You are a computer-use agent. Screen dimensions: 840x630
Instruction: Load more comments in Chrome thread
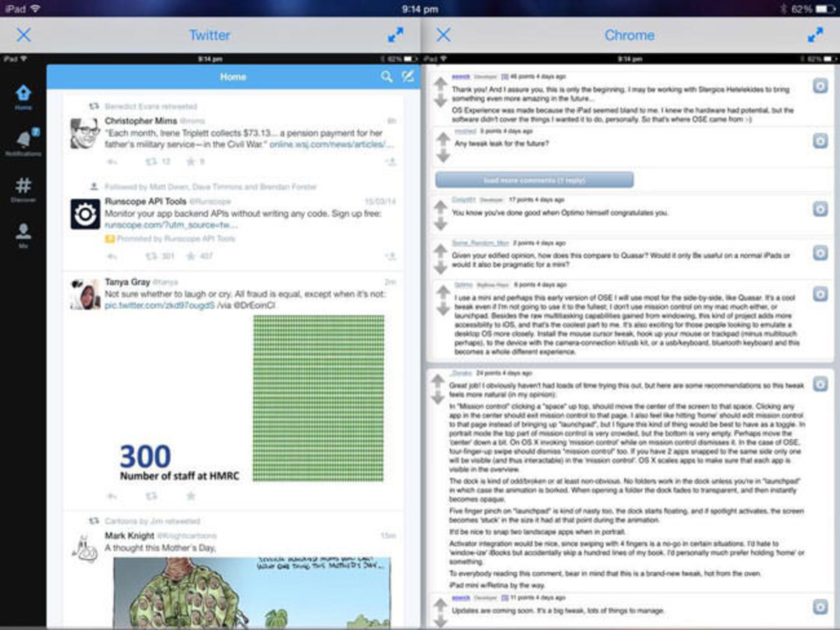coord(534,180)
